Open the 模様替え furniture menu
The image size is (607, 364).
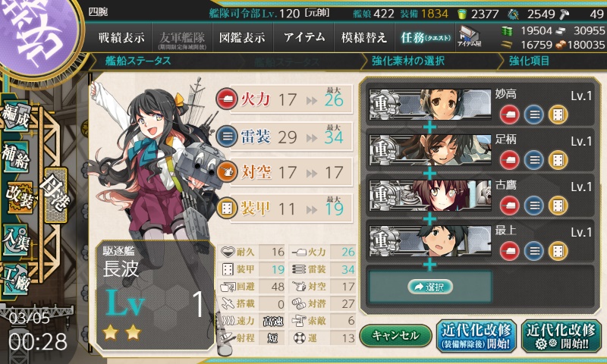click(x=364, y=38)
